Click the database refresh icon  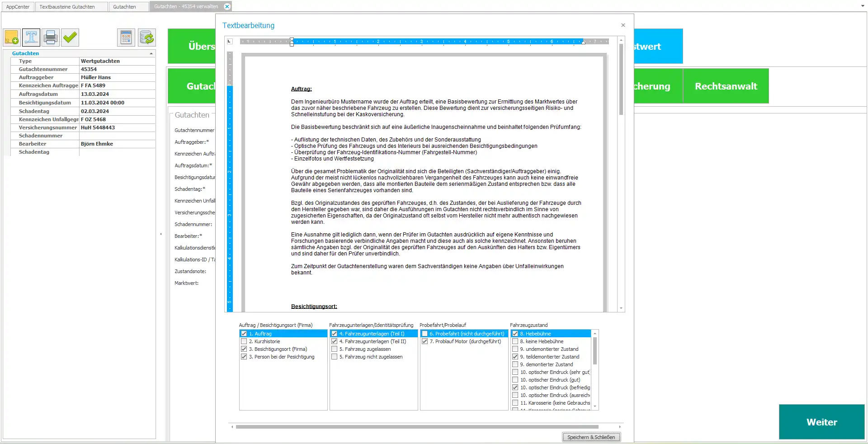147,37
